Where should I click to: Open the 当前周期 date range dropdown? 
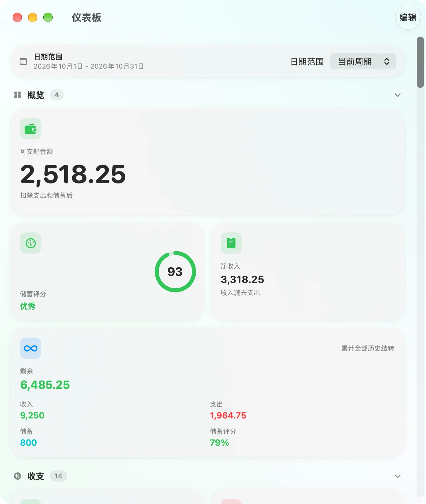[363, 62]
